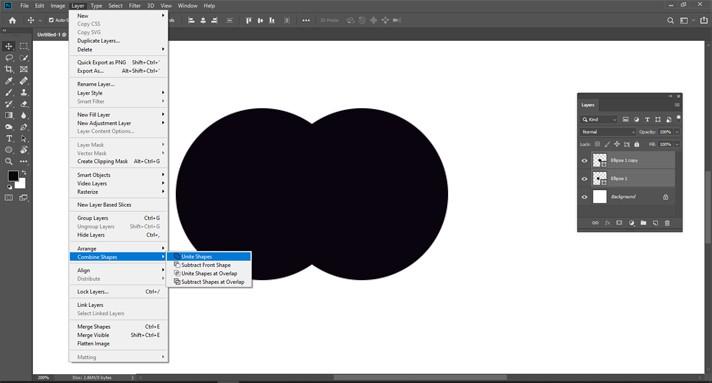
Task: Click Group Layers in Layer menu
Action: (119, 218)
